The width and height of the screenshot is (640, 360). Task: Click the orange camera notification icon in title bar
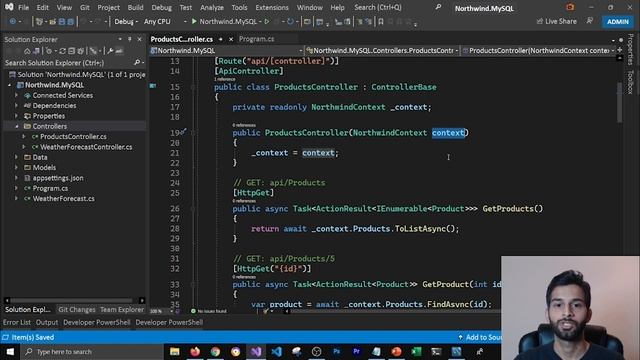570,7
